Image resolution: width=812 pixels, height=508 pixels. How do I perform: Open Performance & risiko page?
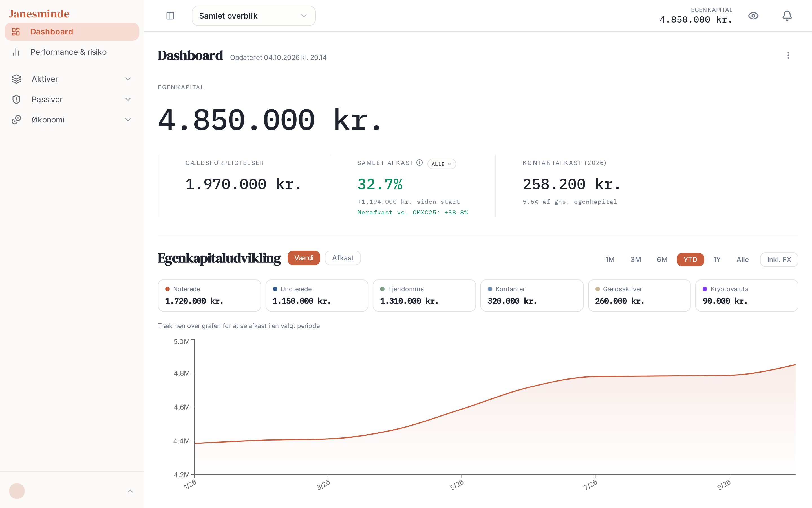(72, 52)
